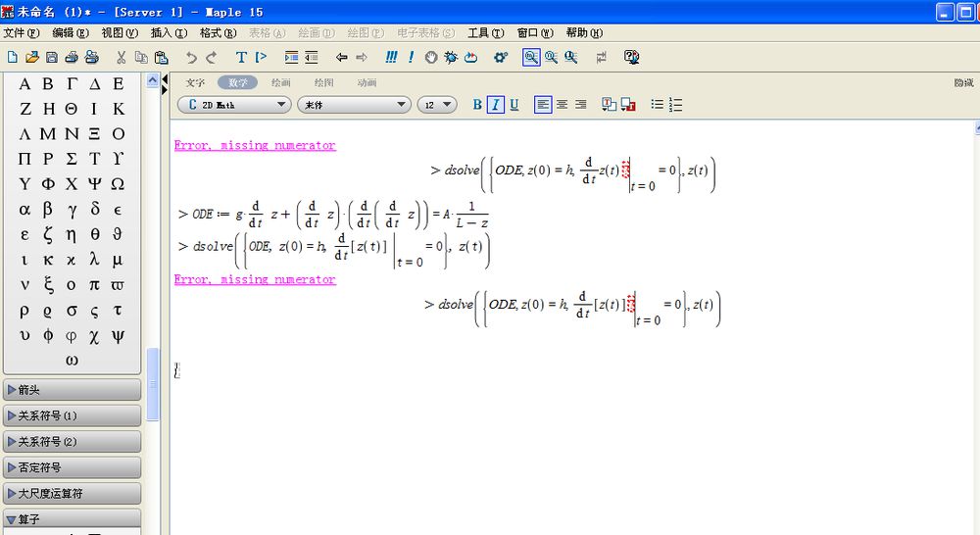980x535 pixels.
Task: Open highlight color picker icon
Action: point(628,105)
